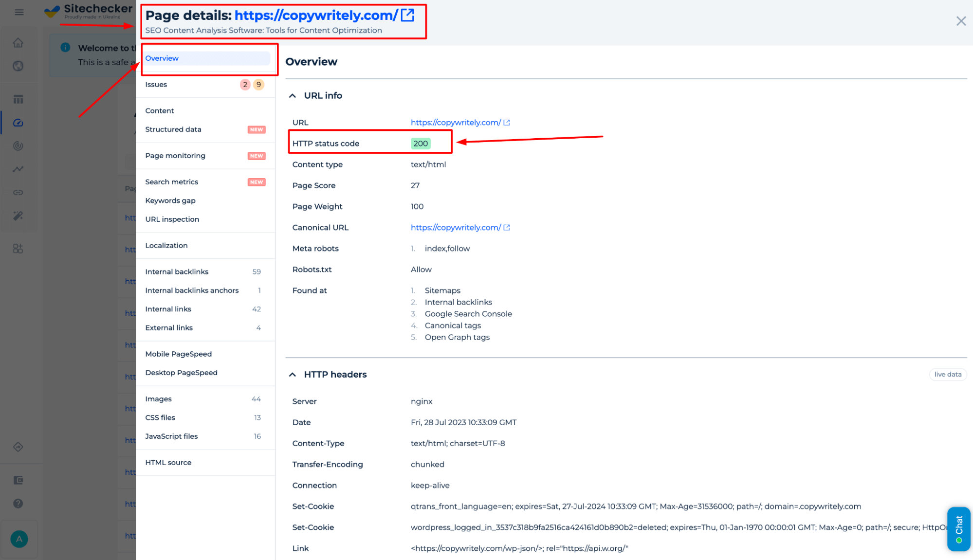Image resolution: width=973 pixels, height=560 pixels.
Task: Open the Internal links tab
Action: pyautogui.click(x=206, y=309)
